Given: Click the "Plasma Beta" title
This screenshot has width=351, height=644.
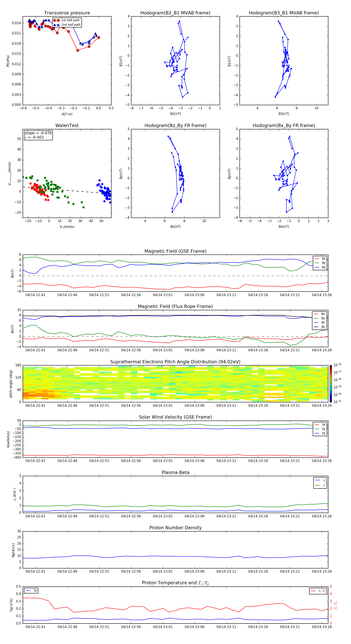Looking at the screenshot, I should pos(175,472).
